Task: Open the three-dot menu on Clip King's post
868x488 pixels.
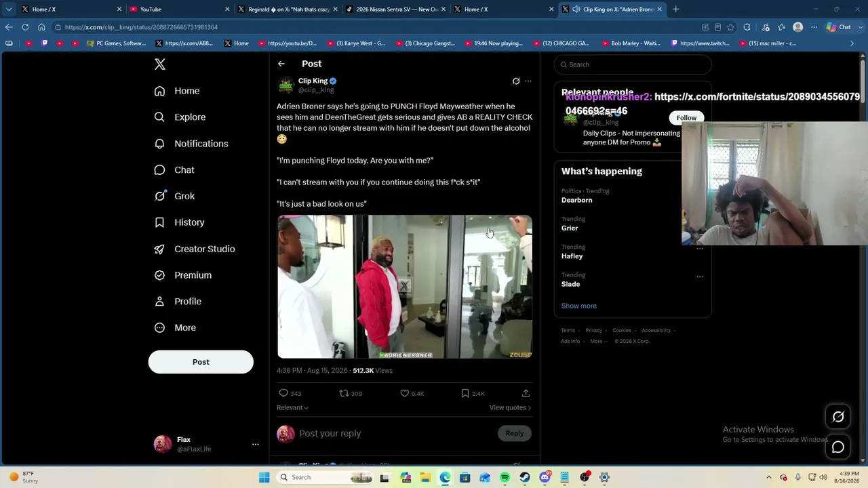Action: pyautogui.click(x=528, y=81)
